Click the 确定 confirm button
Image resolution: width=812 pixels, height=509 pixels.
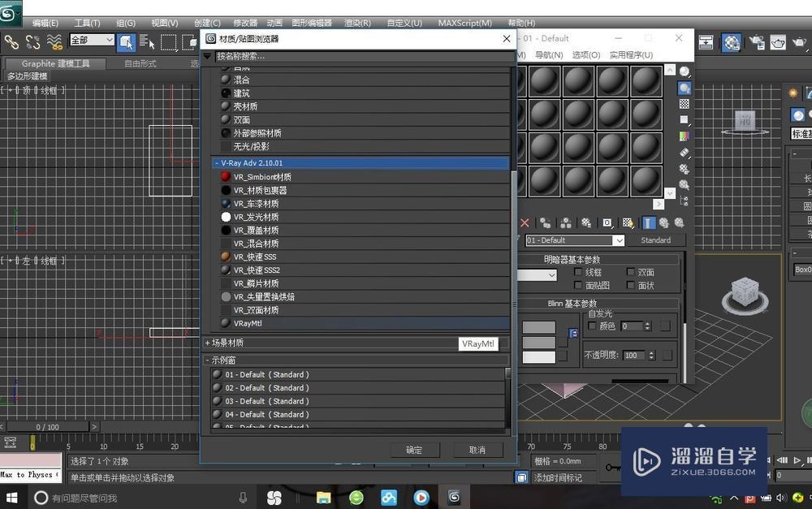(x=413, y=450)
